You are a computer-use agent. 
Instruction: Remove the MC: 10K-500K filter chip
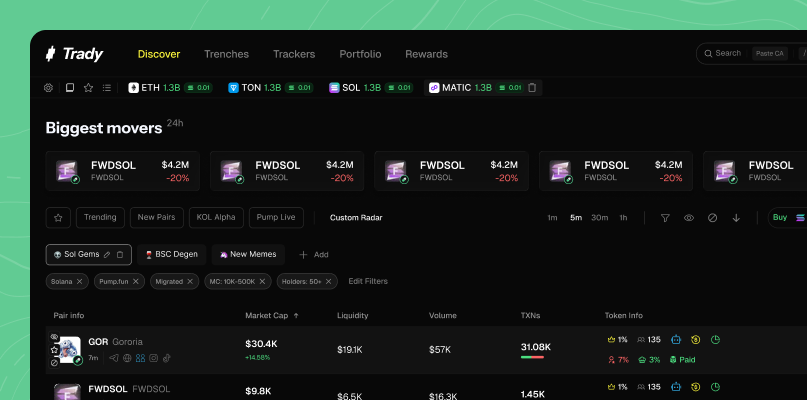[262, 282]
